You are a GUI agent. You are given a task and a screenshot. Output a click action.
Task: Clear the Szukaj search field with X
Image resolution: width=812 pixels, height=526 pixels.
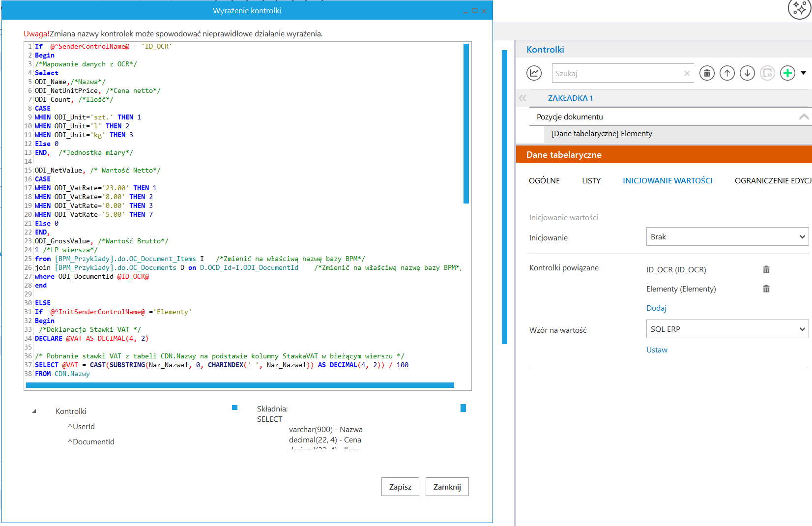687,73
